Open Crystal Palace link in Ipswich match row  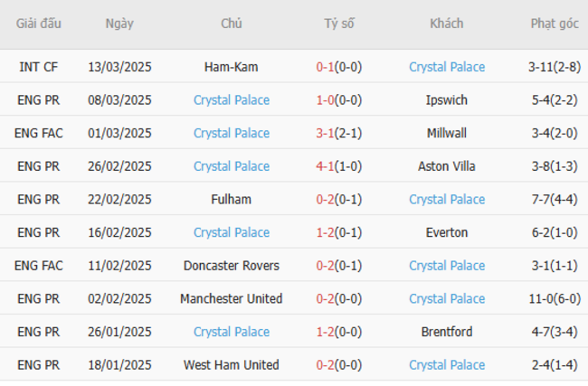(x=232, y=100)
